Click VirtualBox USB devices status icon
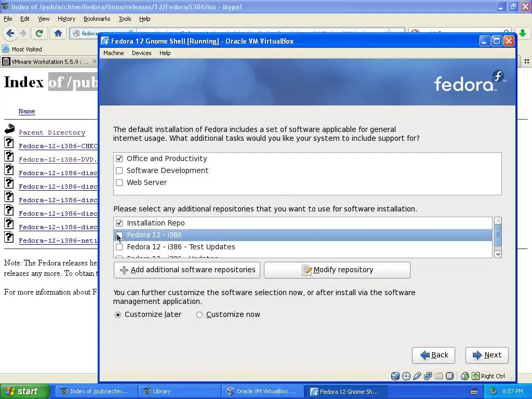This screenshot has height=399, width=532. click(417, 376)
